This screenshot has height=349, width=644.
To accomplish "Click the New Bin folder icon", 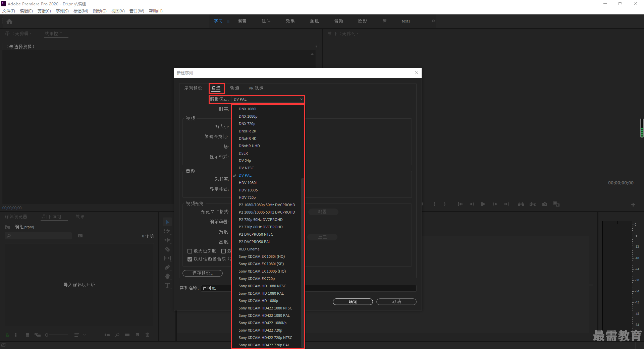I will pyautogui.click(x=127, y=335).
